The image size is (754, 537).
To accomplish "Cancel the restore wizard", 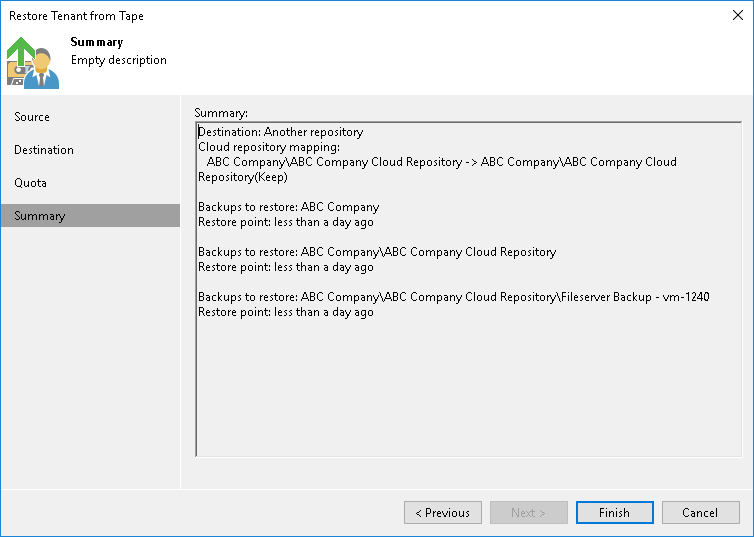I will click(700, 512).
